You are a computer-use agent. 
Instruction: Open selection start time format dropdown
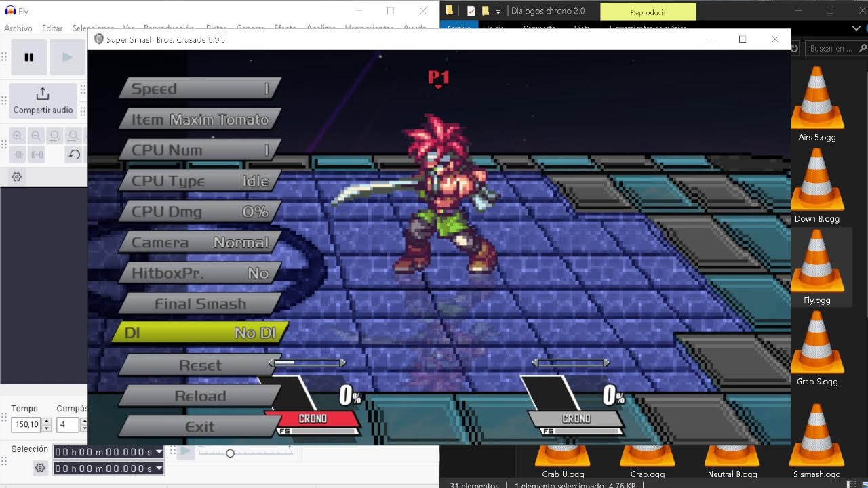click(x=159, y=451)
